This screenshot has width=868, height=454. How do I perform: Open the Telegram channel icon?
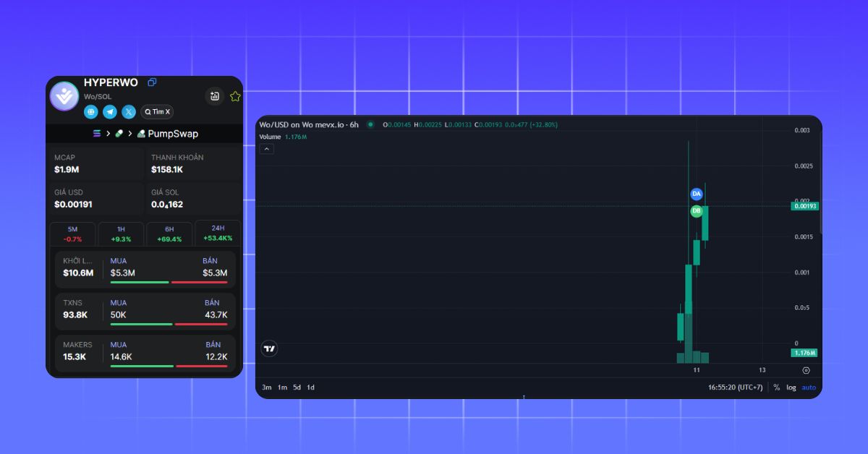click(x=110, y=111)
